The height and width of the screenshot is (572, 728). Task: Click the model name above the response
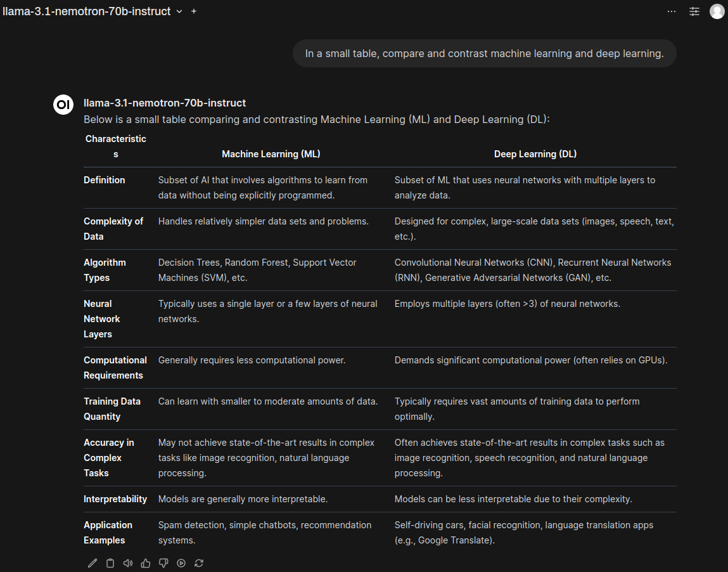[x=165, y=103]
